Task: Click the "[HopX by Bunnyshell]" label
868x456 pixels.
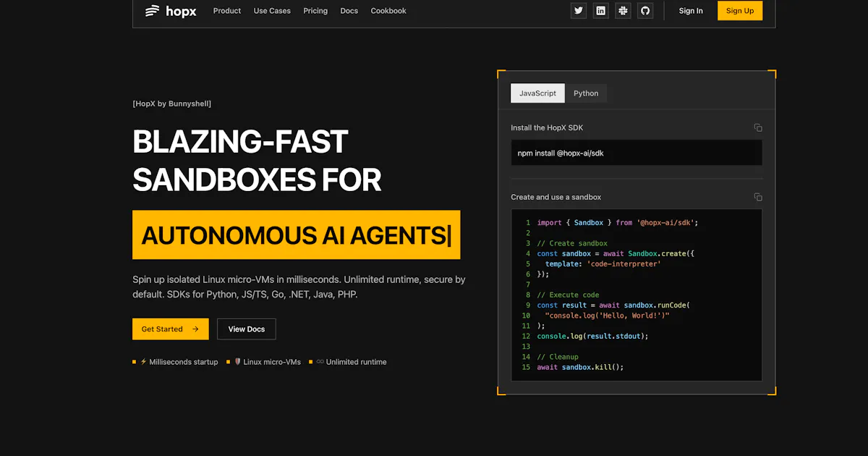Action: pos(172,104)
